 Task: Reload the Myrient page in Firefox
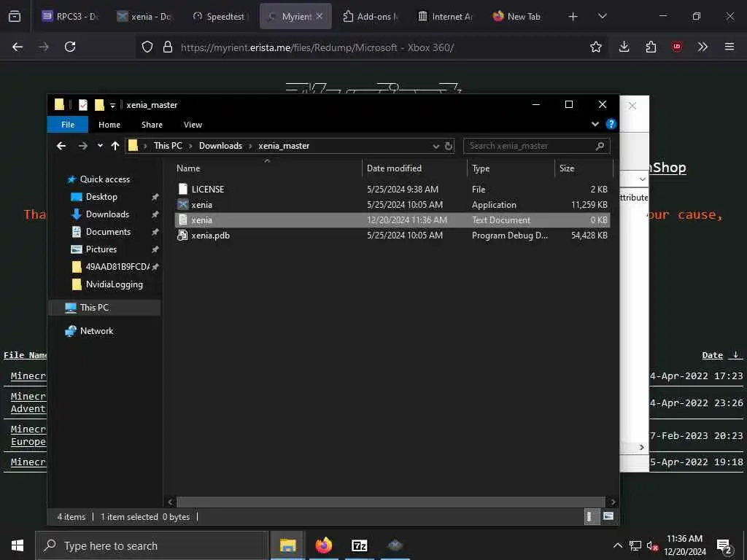[x=70, y=47]
